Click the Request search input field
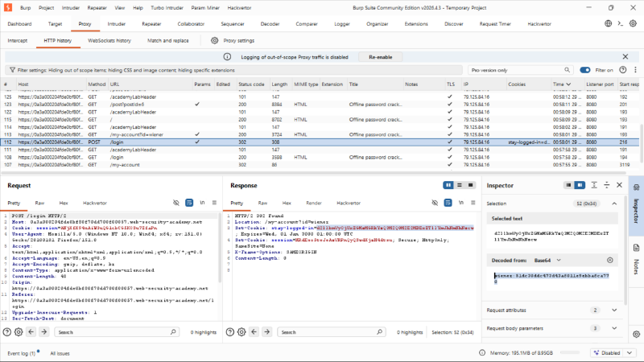 (x=117, y=331)
